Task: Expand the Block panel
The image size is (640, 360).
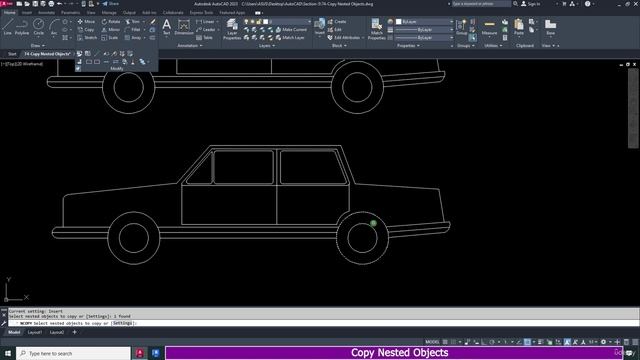Action: coord(339,46)
